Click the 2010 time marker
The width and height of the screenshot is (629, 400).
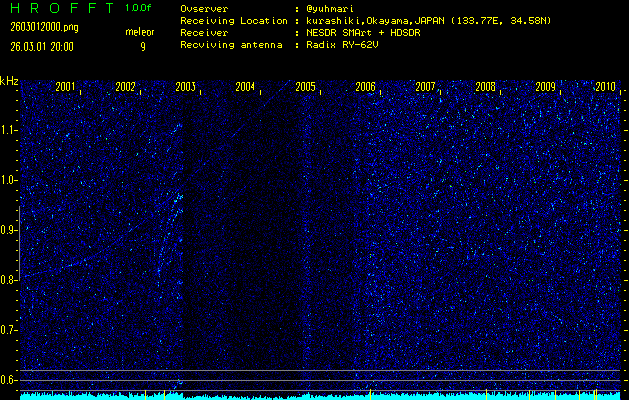[x=605, y=87]
